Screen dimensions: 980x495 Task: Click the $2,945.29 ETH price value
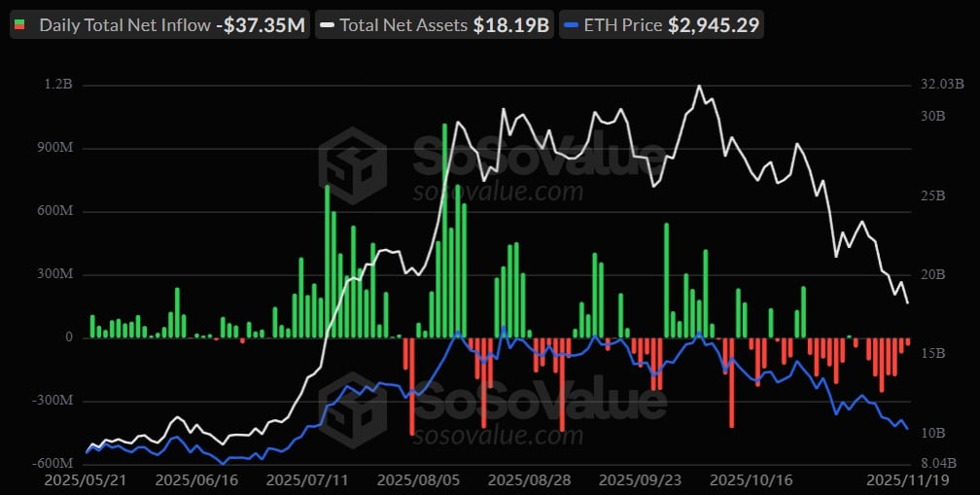click(714, 25)
